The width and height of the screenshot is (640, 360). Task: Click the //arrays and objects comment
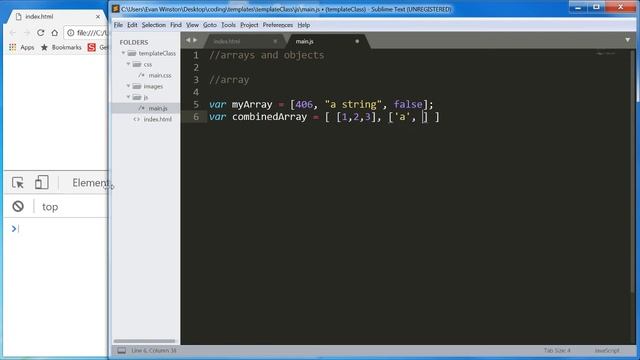pyautogui.click(x=267, y=55)
